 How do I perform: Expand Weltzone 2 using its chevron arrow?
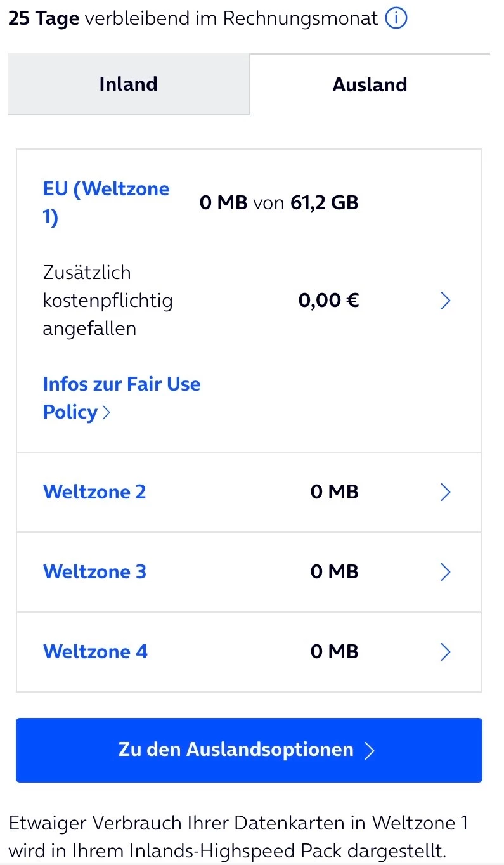(x=445, y=492)
